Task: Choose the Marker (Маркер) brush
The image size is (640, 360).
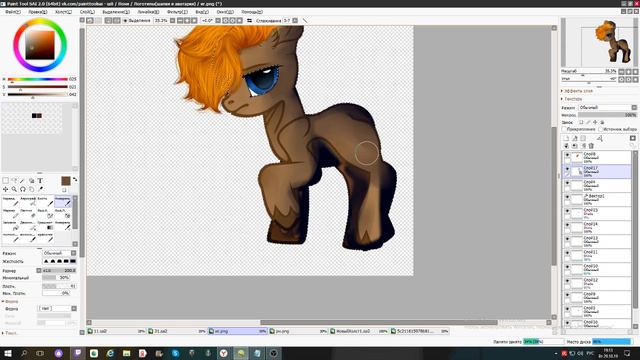Action: 10,213
